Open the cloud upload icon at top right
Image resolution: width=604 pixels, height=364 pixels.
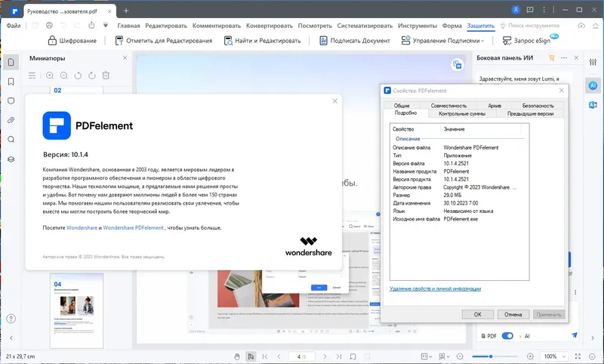[581, 26]
